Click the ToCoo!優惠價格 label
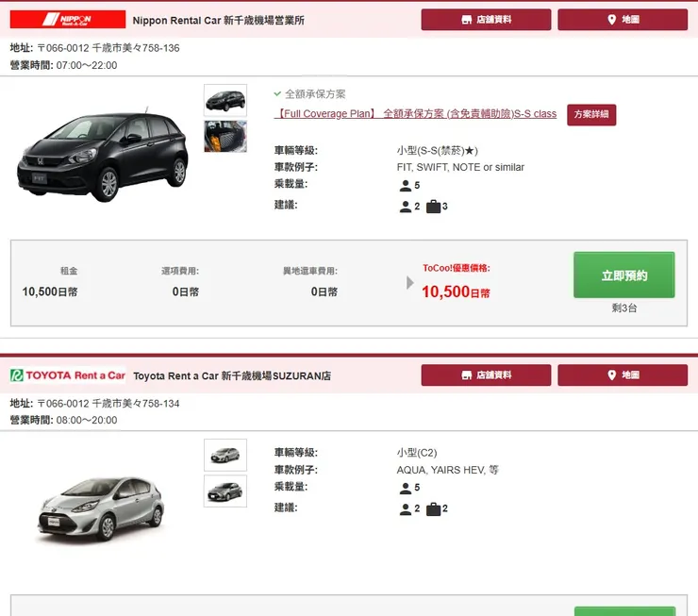Screen dimensions: 698x616 457,268
